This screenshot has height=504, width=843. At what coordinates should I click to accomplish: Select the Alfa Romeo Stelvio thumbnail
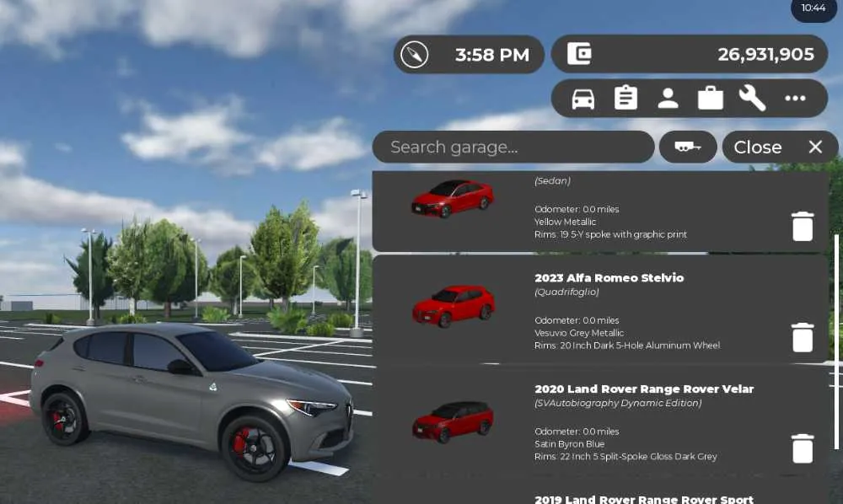454,306
